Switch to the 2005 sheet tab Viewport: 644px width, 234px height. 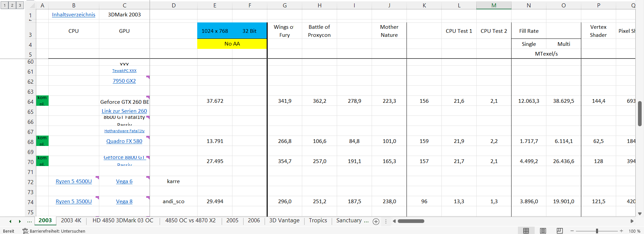click(232, 220)
